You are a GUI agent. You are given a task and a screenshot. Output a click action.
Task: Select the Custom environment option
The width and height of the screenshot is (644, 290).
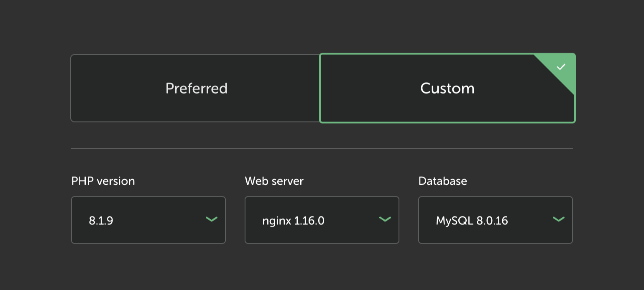[x=447, y=88]
